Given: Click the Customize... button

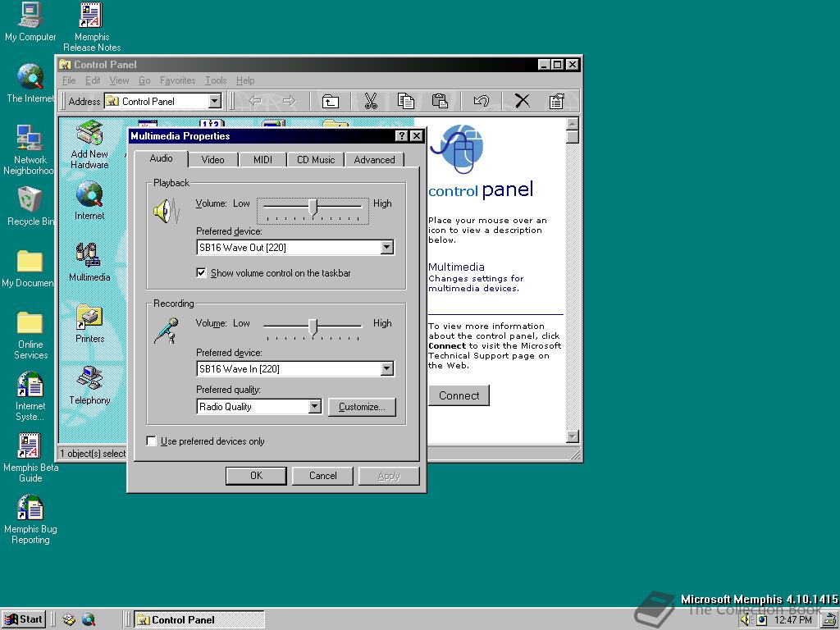Looking at the screenshot, I should point(362,407).
